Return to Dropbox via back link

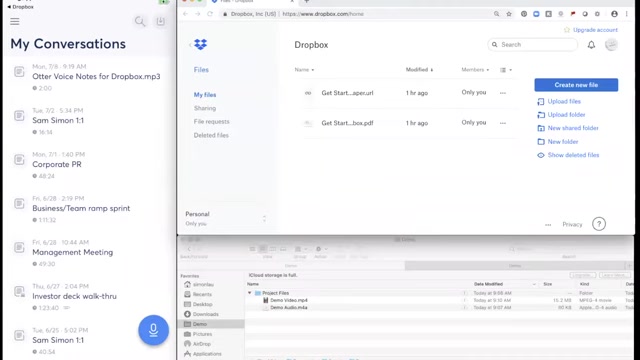[20, 7]
